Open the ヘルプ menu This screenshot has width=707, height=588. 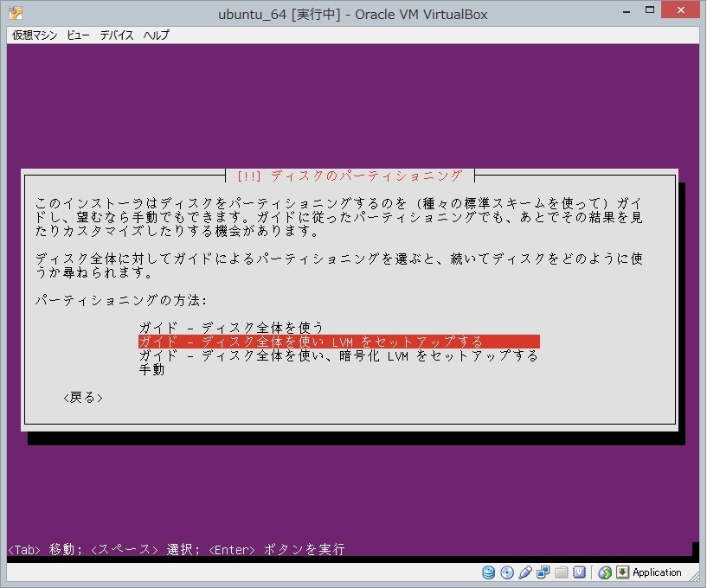(156, 35)
